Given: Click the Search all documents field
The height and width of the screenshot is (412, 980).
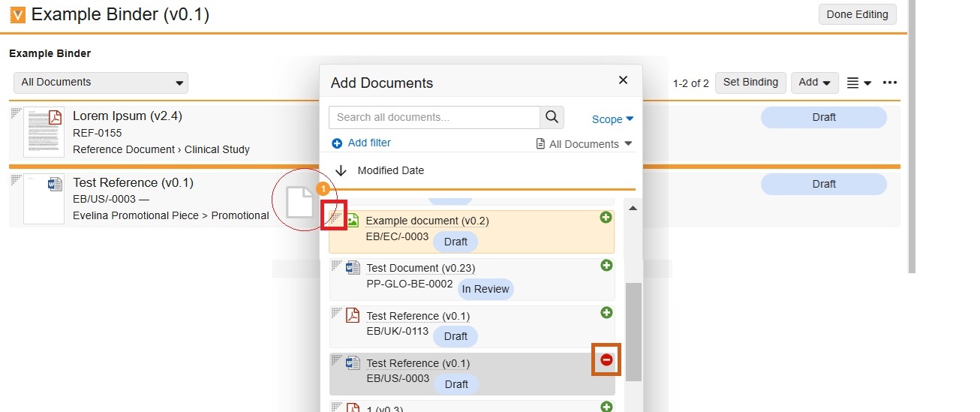Looking at the screenshot, I should coord(434,117).
